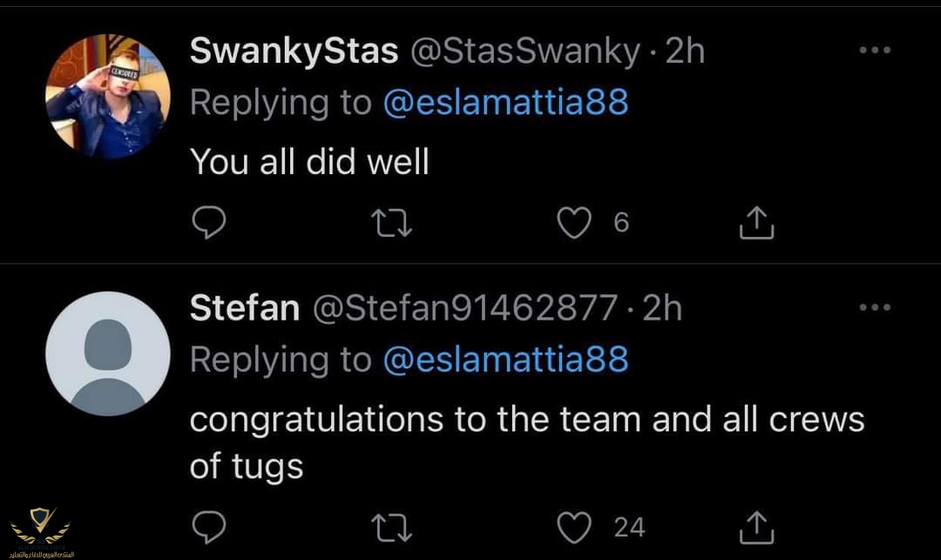Open more options for SwankyStas's tweet
This screenshot has height=560, width=941.
pyautogui.click(x=875, y=51)
